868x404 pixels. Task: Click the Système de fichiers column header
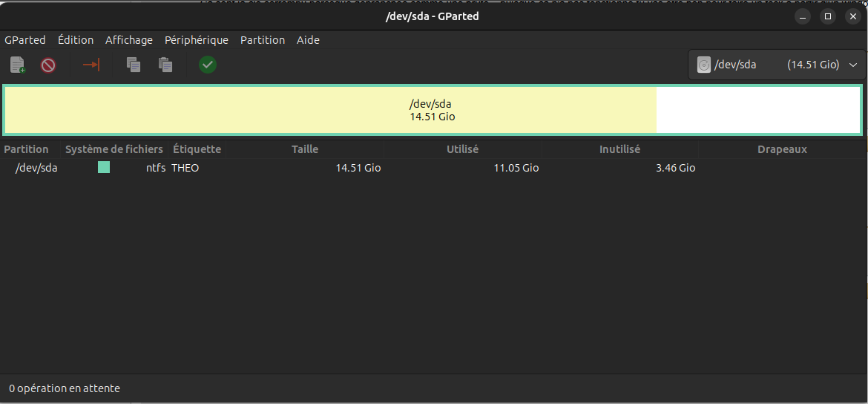click(114, 149)
